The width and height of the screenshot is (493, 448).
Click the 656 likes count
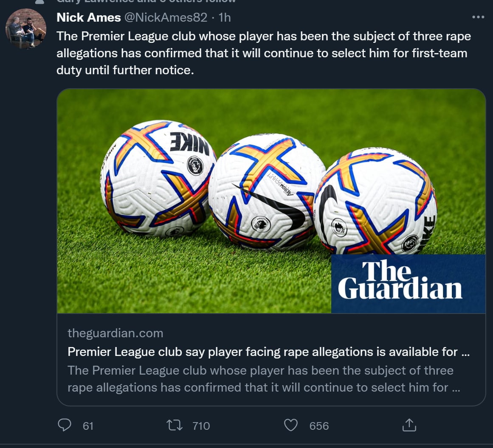tap(319, 426)
